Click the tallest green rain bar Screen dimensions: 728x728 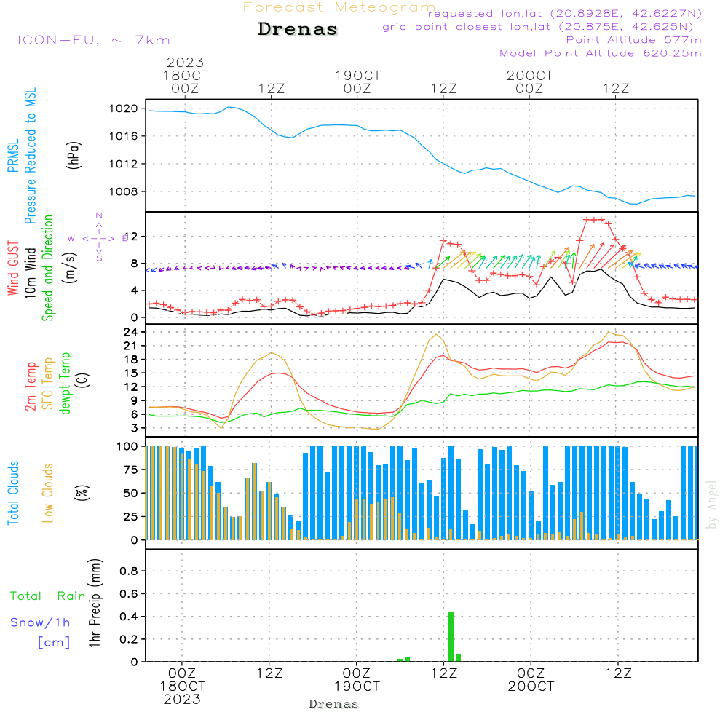pyautogui.click(x=451, y=637)
